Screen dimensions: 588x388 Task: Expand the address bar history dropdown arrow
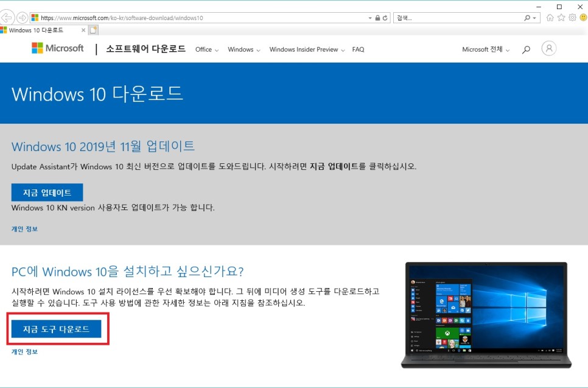(370, 18)
